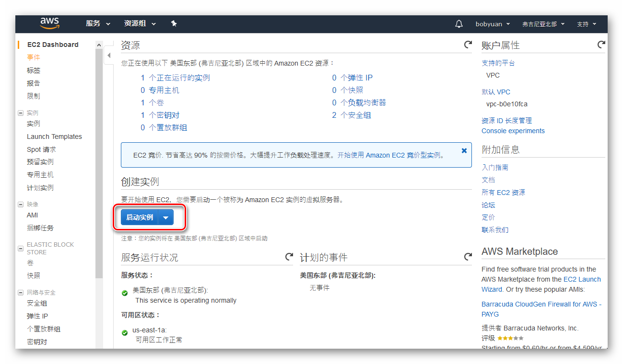This screenshot has height=364, width=623.
Task: Refresh the 服务运行状况 section
Action: tap(289, 257)
